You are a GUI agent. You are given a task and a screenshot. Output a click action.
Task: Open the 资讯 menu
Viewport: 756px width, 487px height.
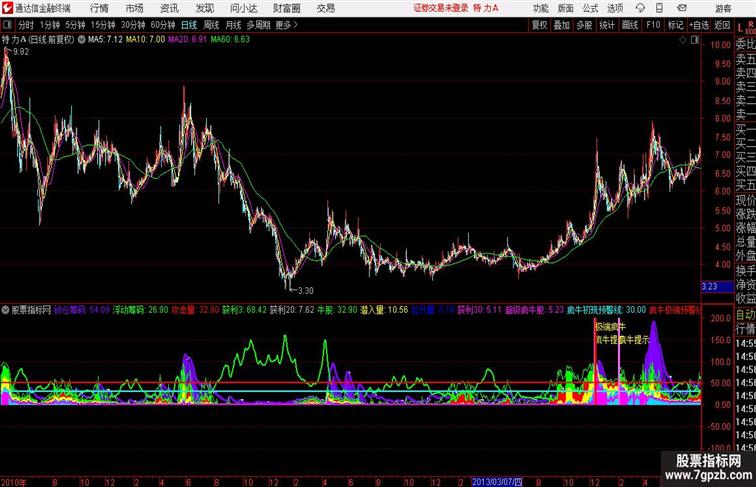point(169,8)
